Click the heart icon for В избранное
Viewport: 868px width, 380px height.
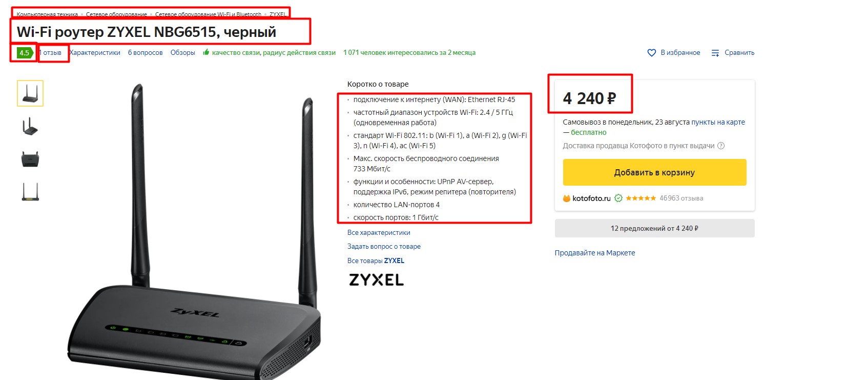[651, 53]
